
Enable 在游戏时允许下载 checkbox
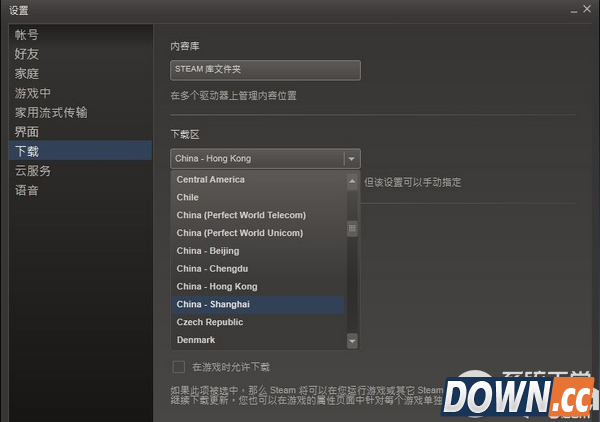(179, 367)
